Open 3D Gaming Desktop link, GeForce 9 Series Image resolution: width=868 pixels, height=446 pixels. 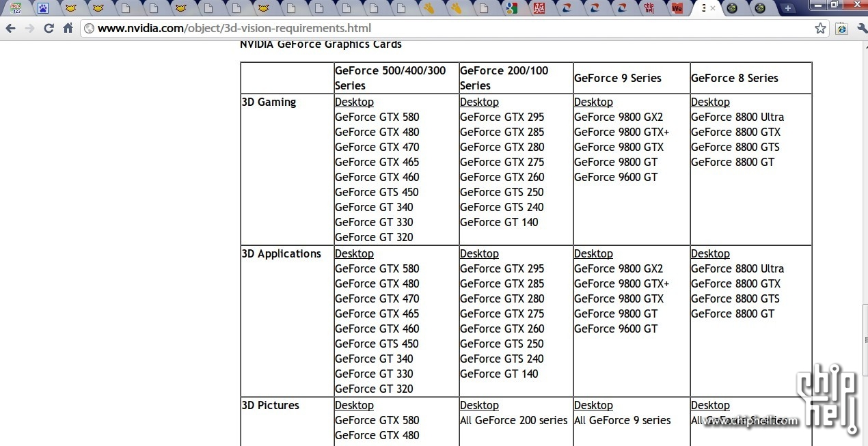pyautogui.click(x=593, y=102)
